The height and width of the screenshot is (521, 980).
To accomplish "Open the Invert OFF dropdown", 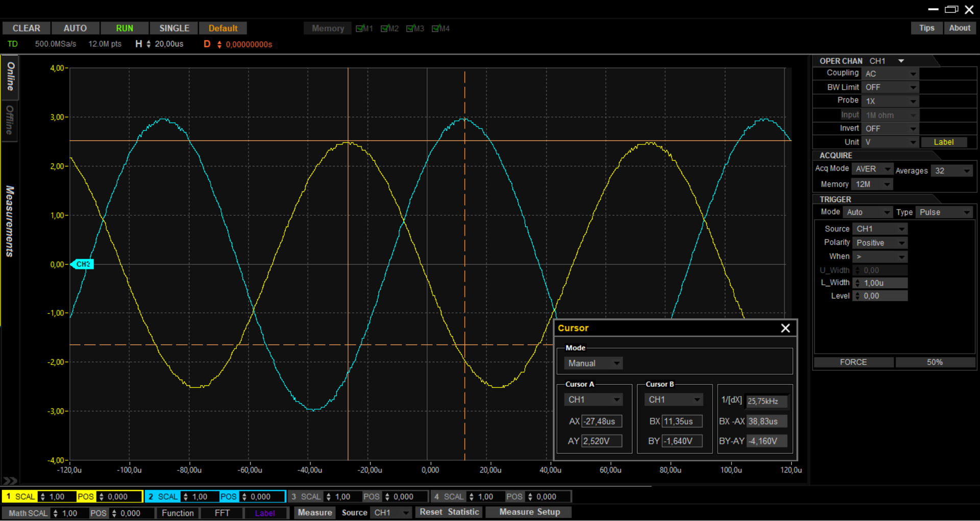I will [x=890, y=129].
